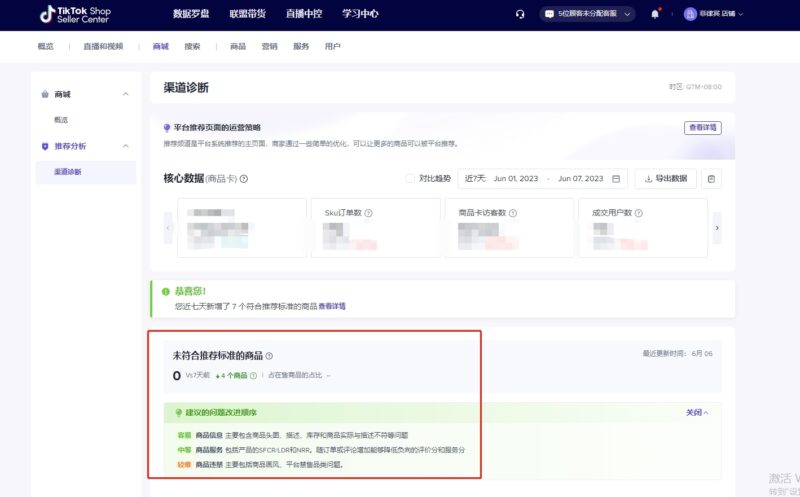Switch to the 商品 tab

point(238,46)
